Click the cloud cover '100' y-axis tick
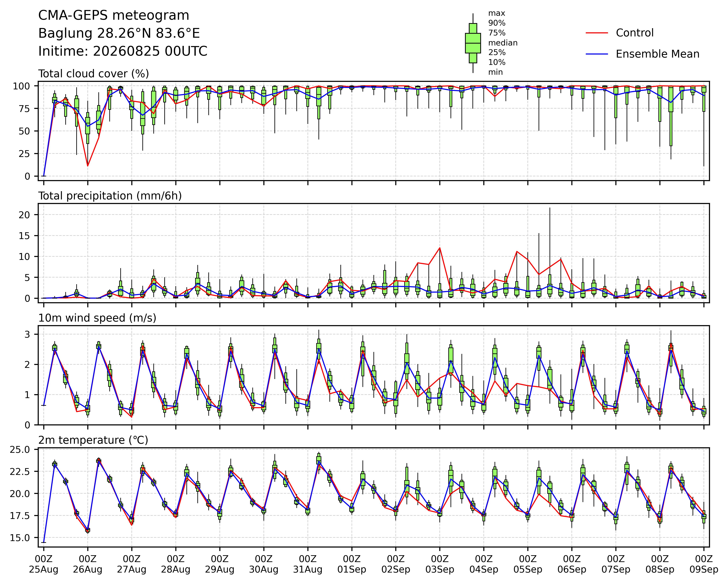This screenshot has height=584, width=728. click(x=22, y=86)
